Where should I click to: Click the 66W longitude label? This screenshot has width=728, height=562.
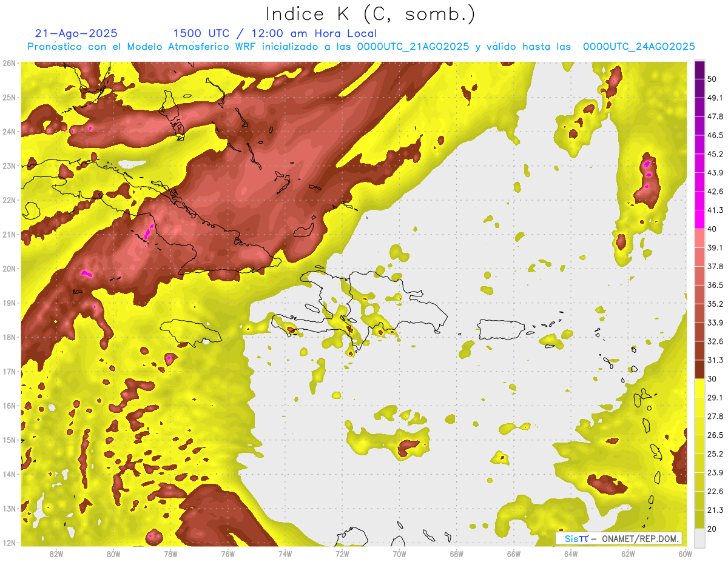[514, 554]
